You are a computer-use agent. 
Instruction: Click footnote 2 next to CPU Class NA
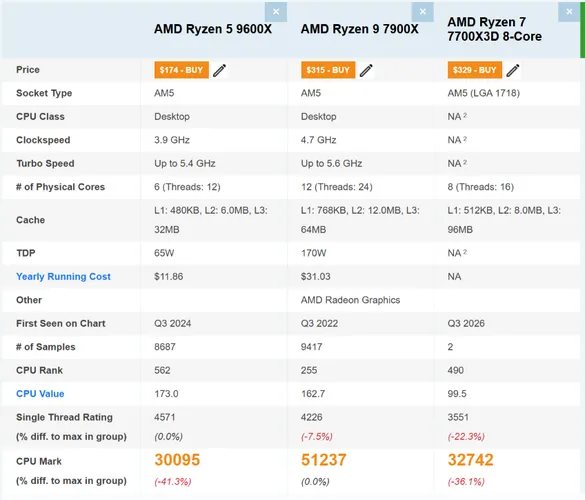[465, 115]
